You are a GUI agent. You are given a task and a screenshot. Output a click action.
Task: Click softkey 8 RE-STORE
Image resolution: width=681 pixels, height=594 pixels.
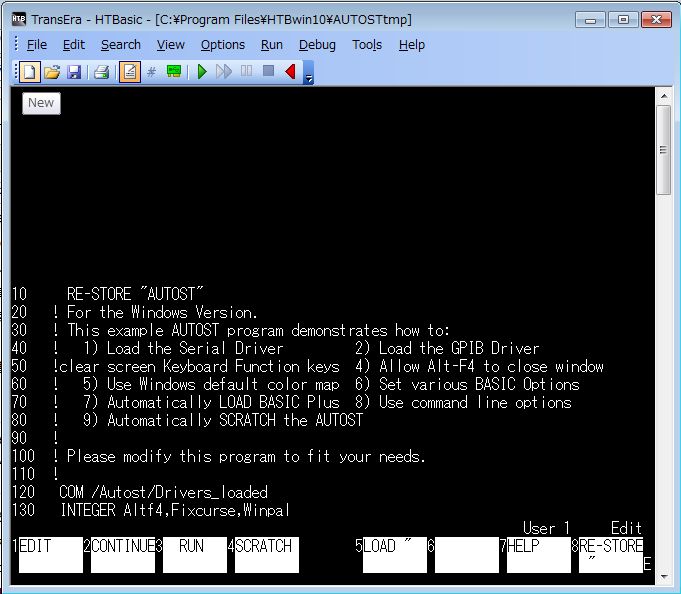click(611, 555)
